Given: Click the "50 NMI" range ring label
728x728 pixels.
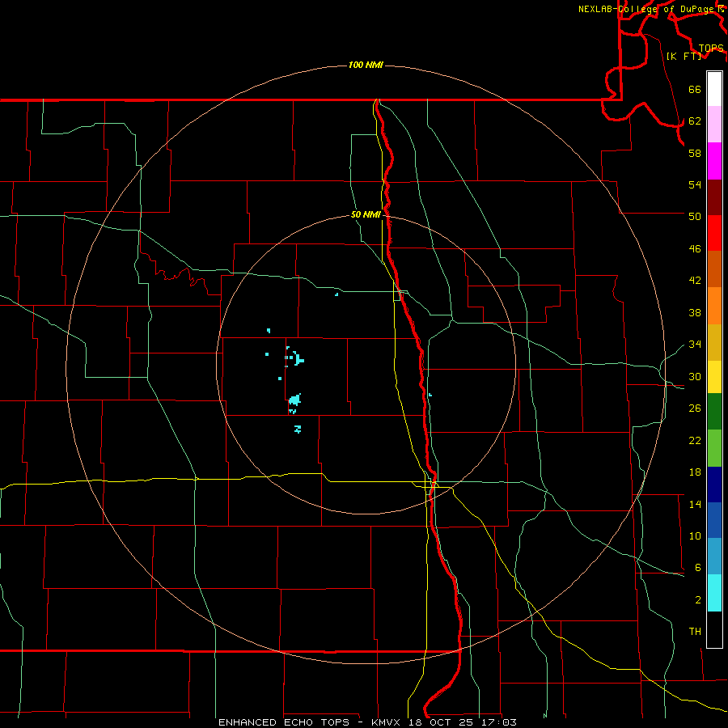Looking at the screenshot, I should coord(366,214).
